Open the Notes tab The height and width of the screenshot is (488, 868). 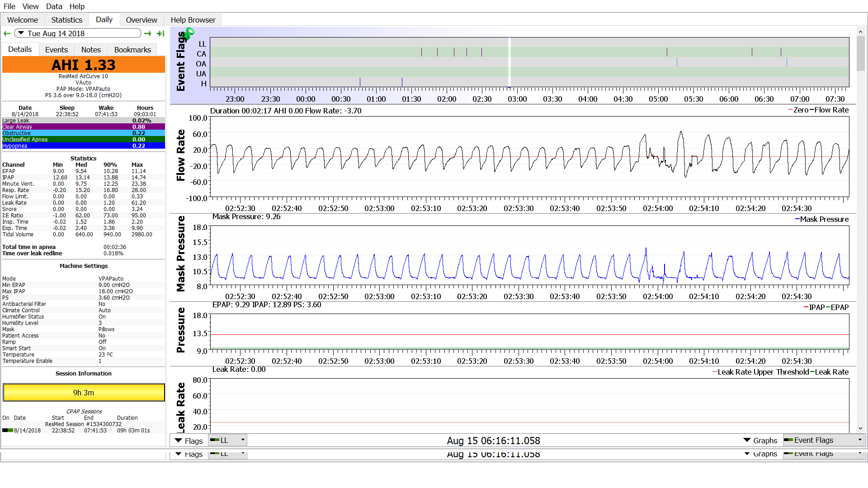pyautogui.click(x=91, y=50)
